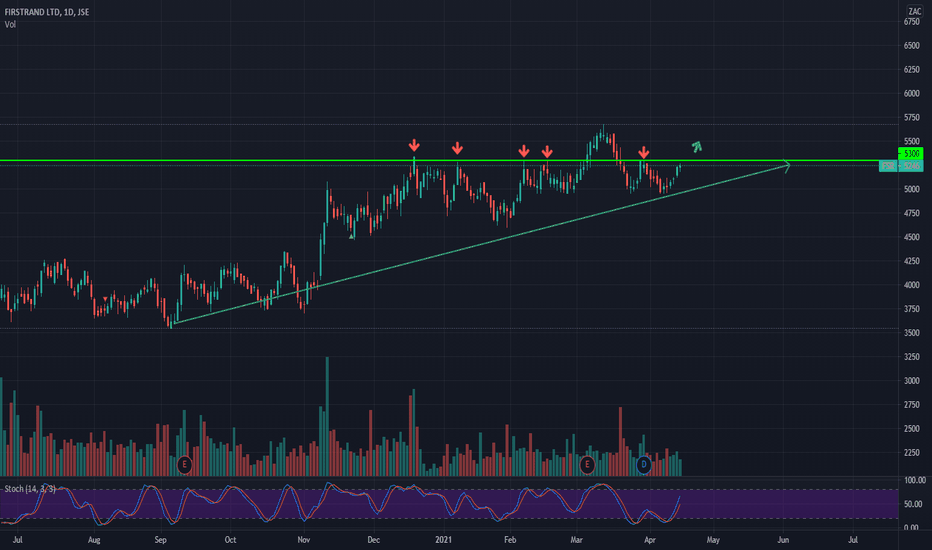Click the small green triangle marker in late November
This screenshot has width=932, height=550.
tap(352, 237)
